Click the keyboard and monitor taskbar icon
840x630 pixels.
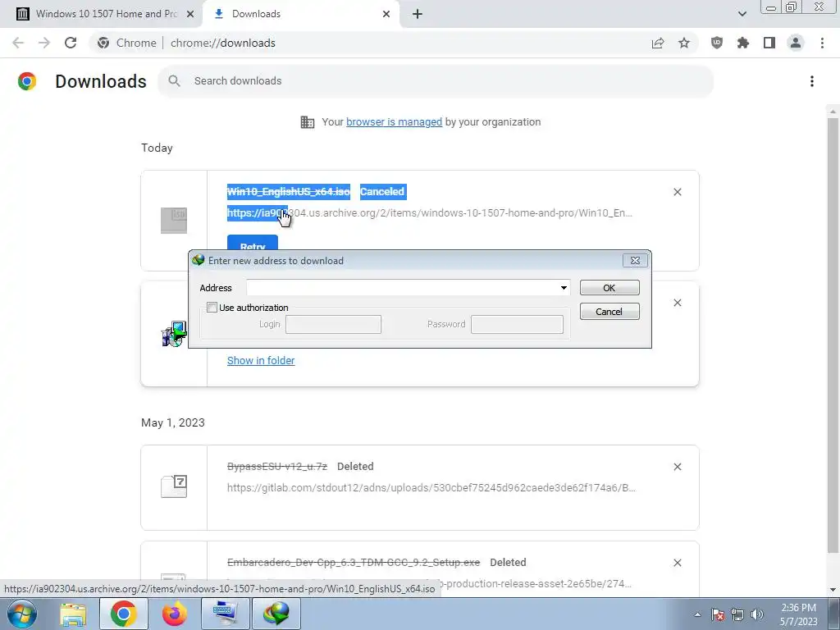(x=225, y=614)
